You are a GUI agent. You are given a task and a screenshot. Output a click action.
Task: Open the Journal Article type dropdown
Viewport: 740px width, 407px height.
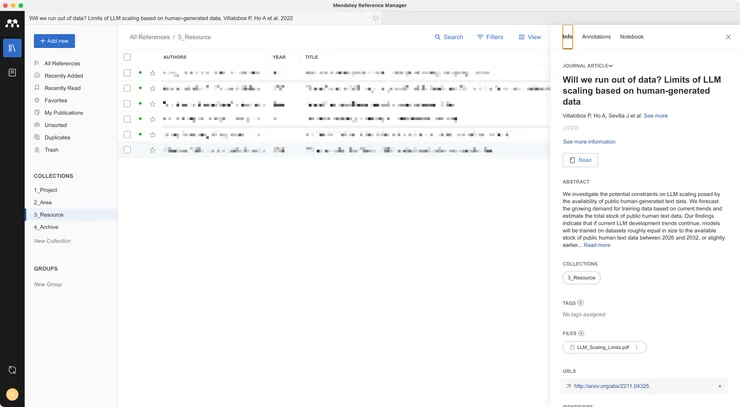pos(588,66)
